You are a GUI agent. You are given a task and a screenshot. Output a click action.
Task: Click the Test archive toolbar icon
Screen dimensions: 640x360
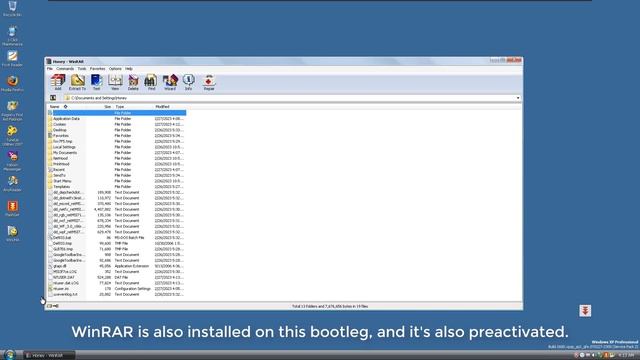96,82
